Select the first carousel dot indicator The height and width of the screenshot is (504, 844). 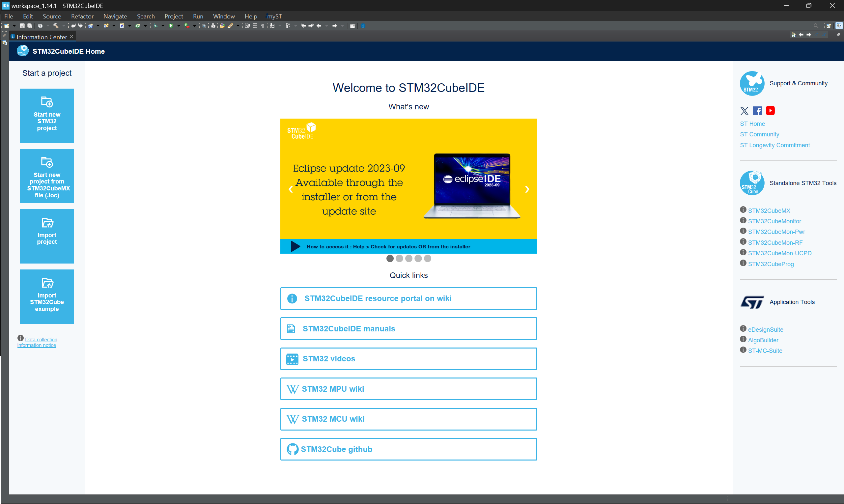click(390, 259)
